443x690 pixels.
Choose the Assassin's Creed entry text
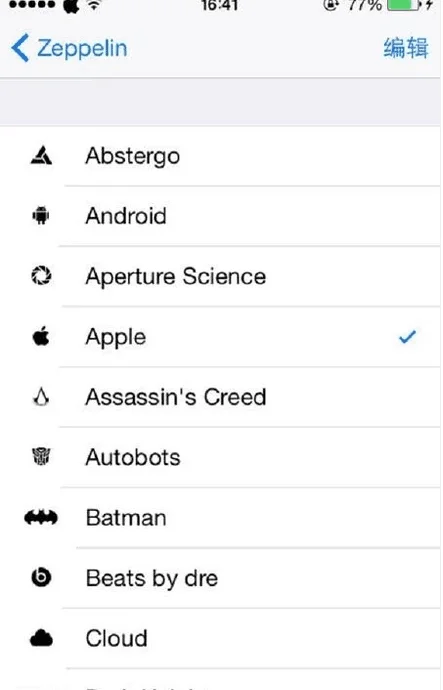176,397
